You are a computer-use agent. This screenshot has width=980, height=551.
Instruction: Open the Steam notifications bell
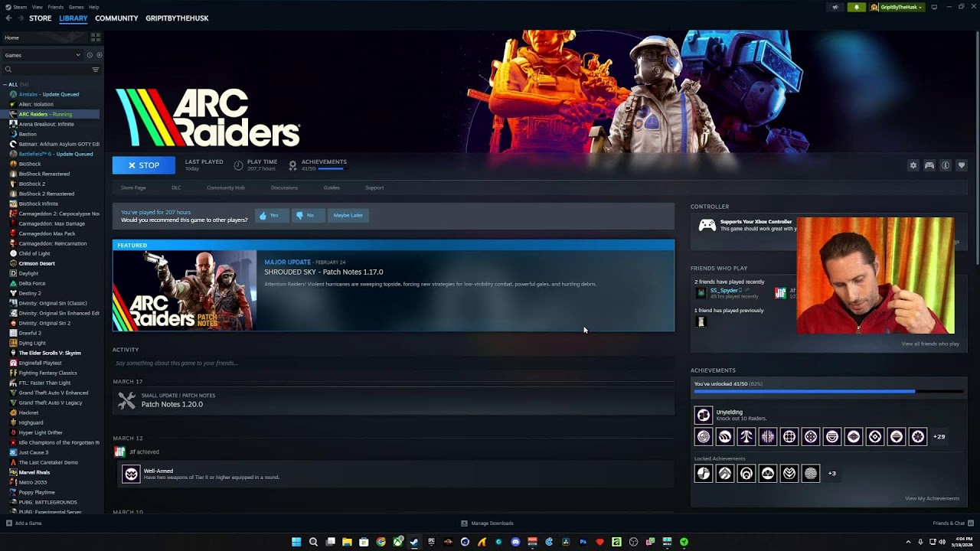pyautogui.click(x=856, y=7)
